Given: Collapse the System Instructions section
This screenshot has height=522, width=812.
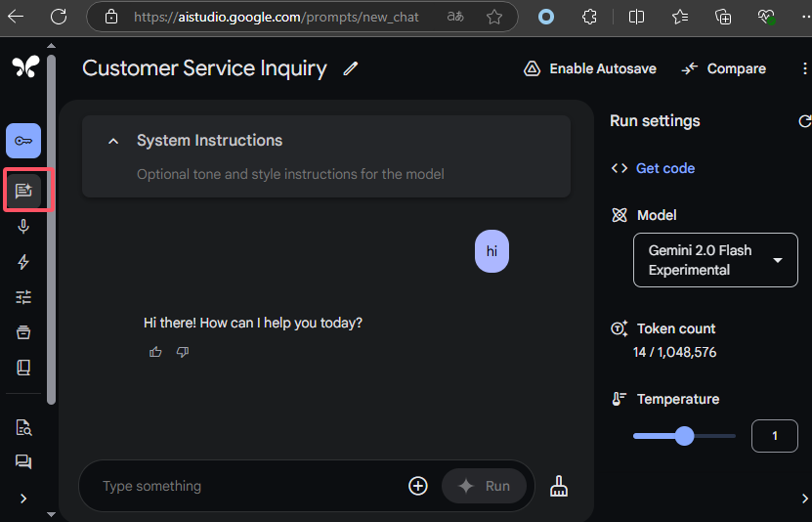Looking at the screenshot, I should click(113, 141).
